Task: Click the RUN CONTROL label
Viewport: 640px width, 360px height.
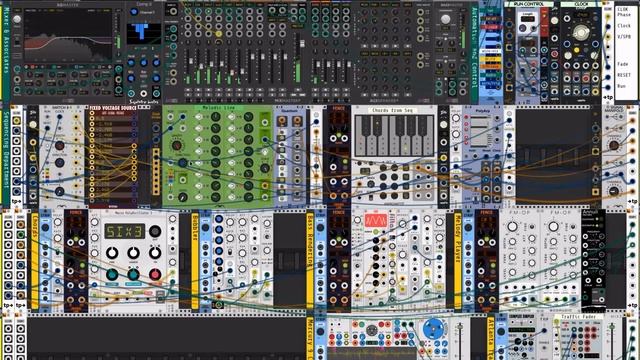Action: (528, 4)
